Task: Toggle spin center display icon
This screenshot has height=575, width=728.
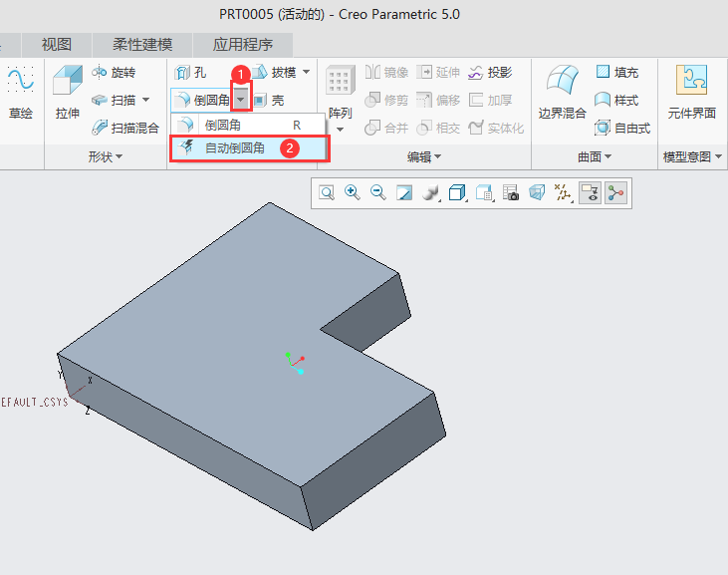Action: tap(615, 193)
